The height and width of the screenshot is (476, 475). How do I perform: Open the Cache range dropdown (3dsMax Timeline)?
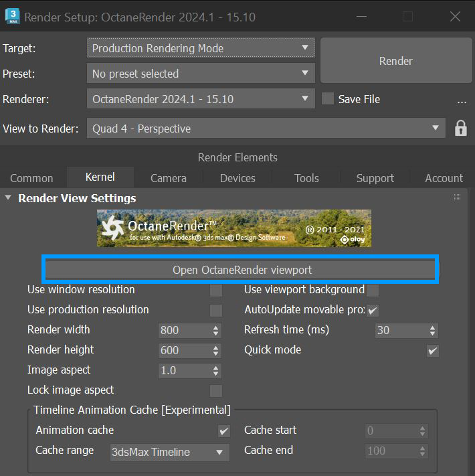pos(169,453)
